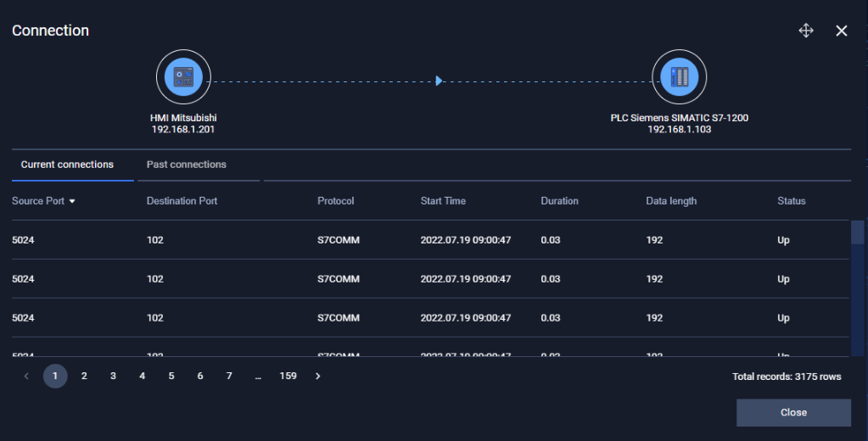Screen dimensions: 868x441
Task: Click the HMI Mitsubishi device icon
Action: (x=183, y=77)
